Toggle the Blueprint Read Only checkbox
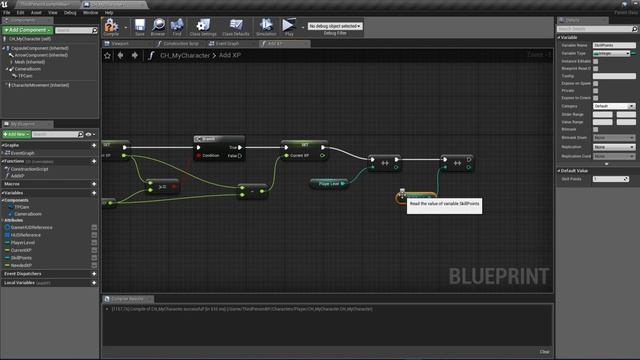This screenshot has height=360, width=640. 596,69
